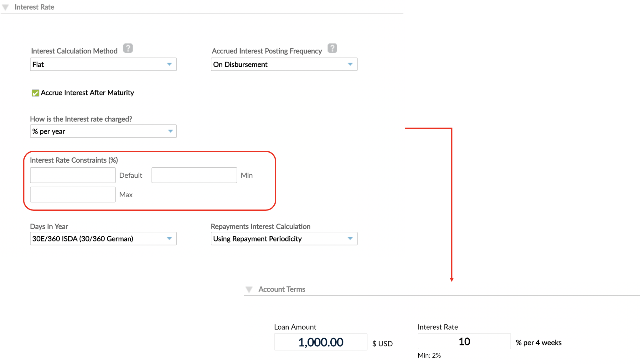
Task: Open the Interest Calculation Method dropdown
Action: 170,64
